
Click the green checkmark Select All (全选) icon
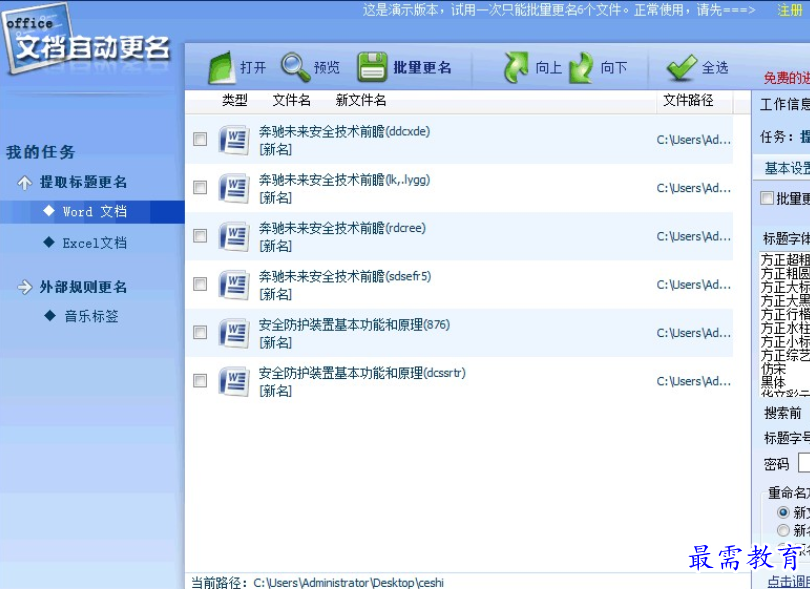click(681, 68)
